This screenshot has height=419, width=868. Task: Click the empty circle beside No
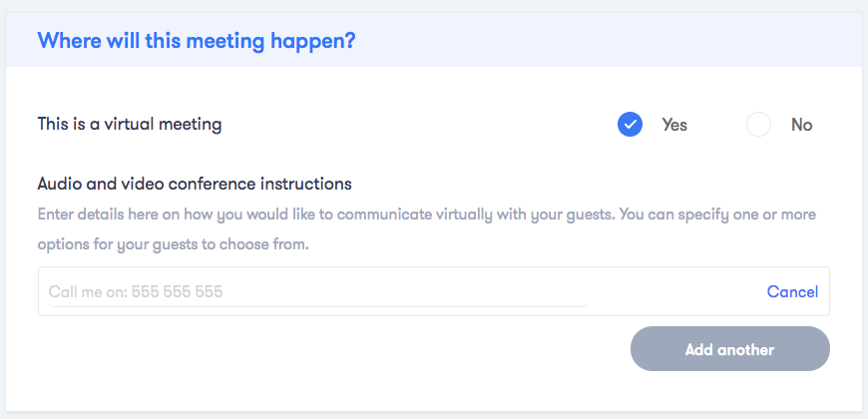[x=759, y=125]
